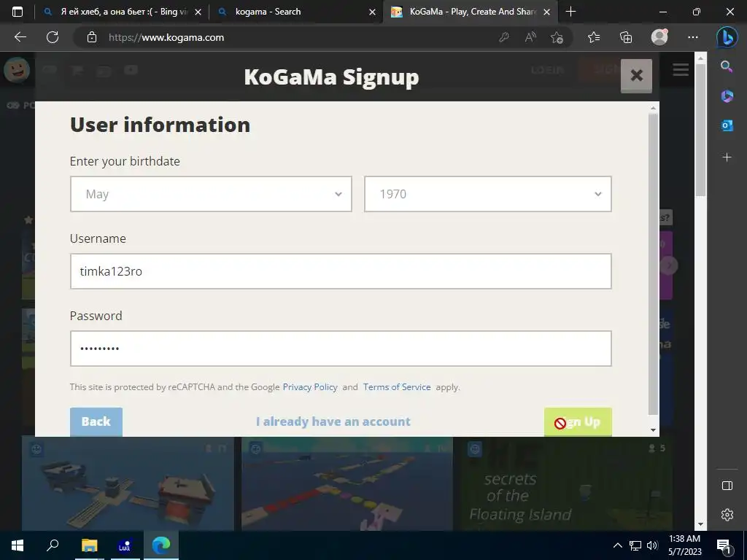Open the birth year dropdown showing 1970

click(x=488, y=194)
